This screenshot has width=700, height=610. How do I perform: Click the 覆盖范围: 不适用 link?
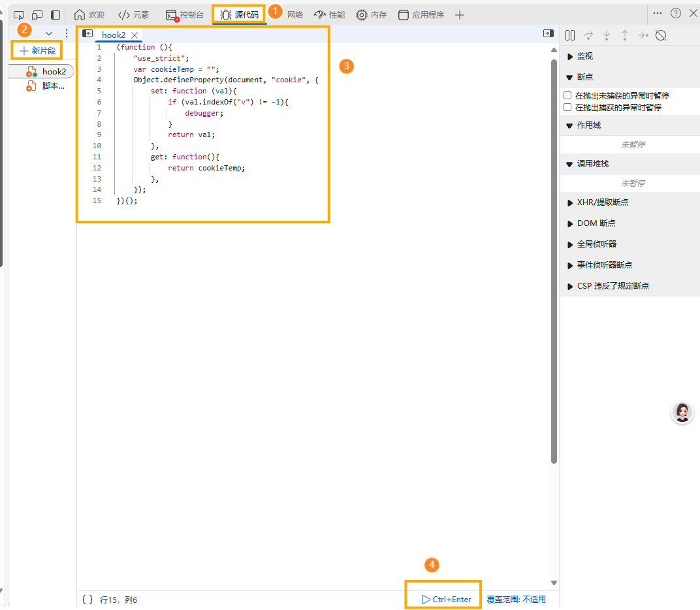[x=516, y=600]
